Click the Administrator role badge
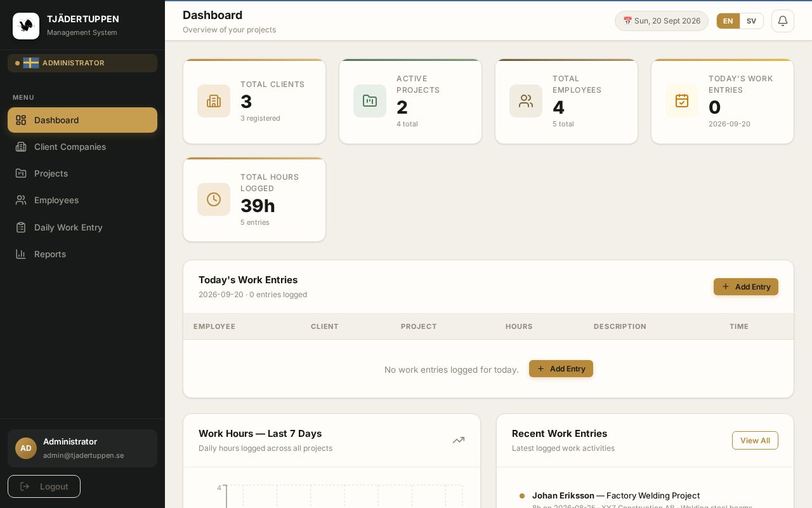 pos(82,63)
